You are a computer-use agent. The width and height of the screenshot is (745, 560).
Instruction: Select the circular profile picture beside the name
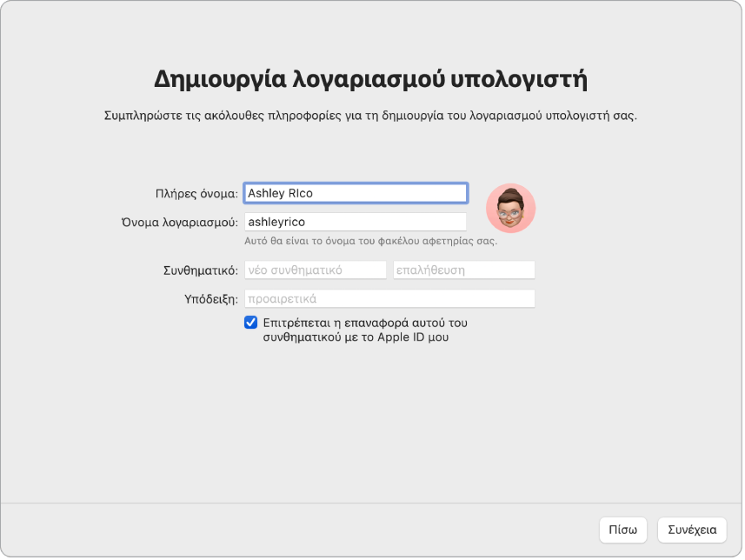pos(512,207)
